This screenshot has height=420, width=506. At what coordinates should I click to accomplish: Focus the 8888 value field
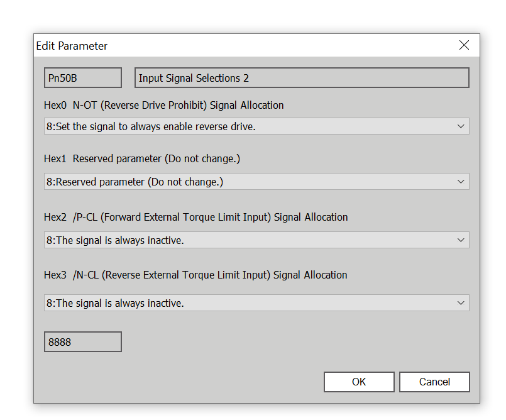tap(82, 342)
